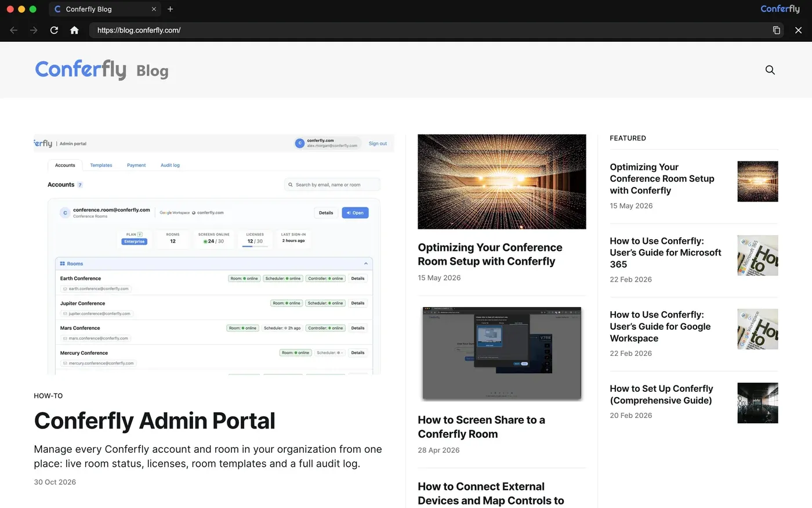Click the HOW-TO category label
The width and height of the screenshot is (812, 508).
(x=48, y=396)
